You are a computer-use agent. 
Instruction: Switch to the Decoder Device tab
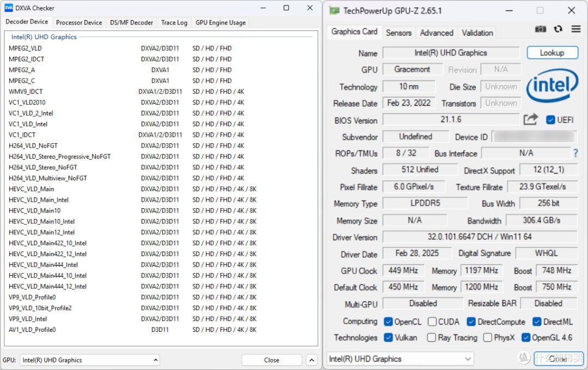(x=27, y=22)
